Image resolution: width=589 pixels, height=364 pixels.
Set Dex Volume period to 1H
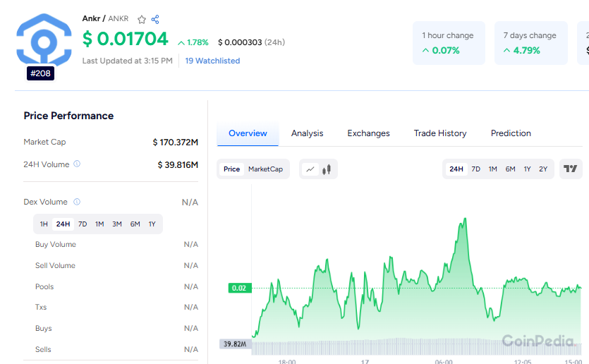coord(44,224)
